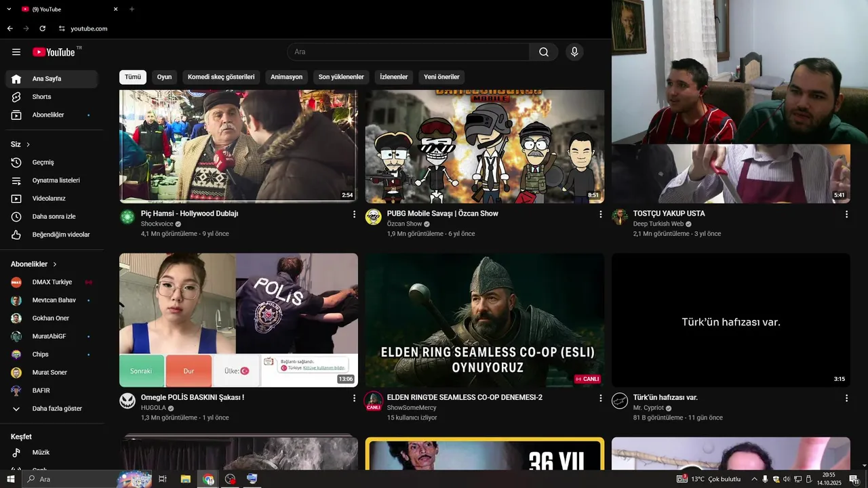Open the YouTube hamburger guide menu

coord(16,52)
